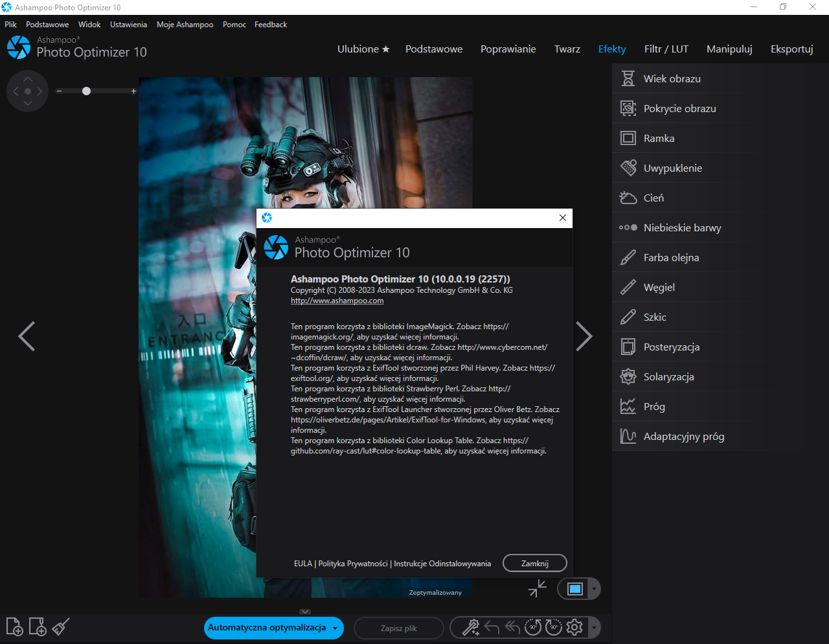The width and height of the screenshot is (829, 644).
Task: Open the www.ashampoo.com link
Action: 337,301
